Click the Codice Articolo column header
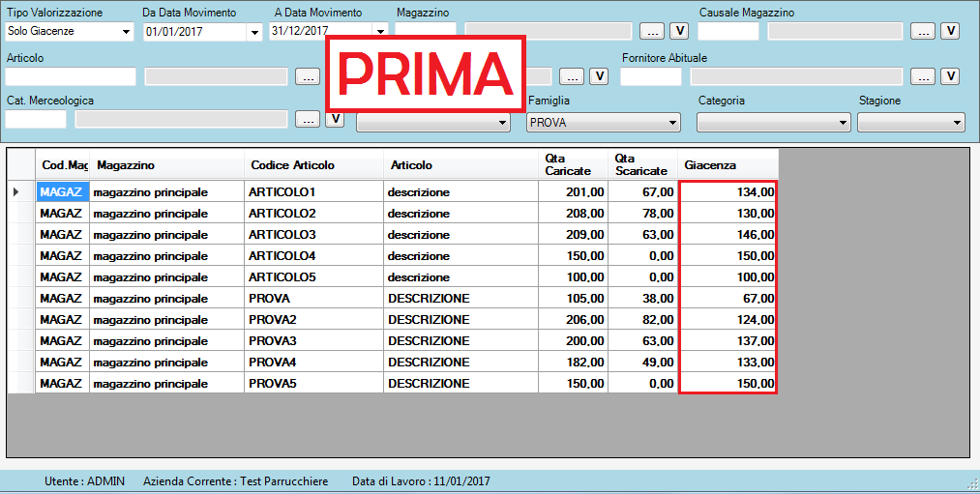This screenshot has width=980, height=494. click(313, 165)
